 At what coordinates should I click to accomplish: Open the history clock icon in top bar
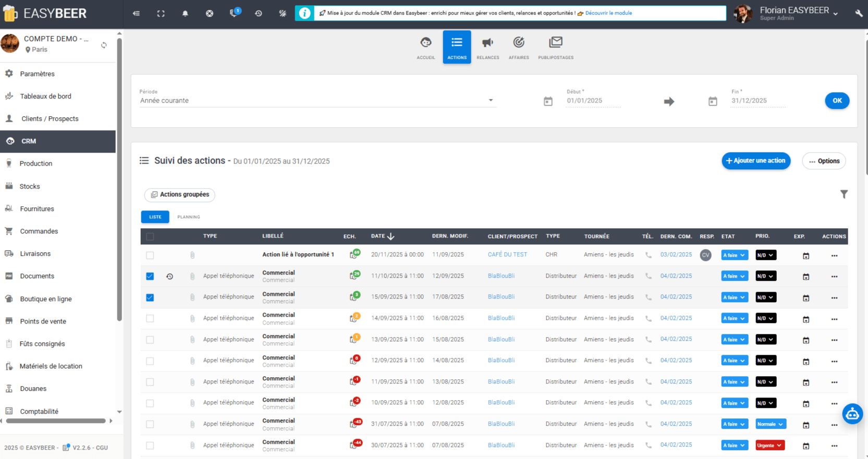point(259,14)
